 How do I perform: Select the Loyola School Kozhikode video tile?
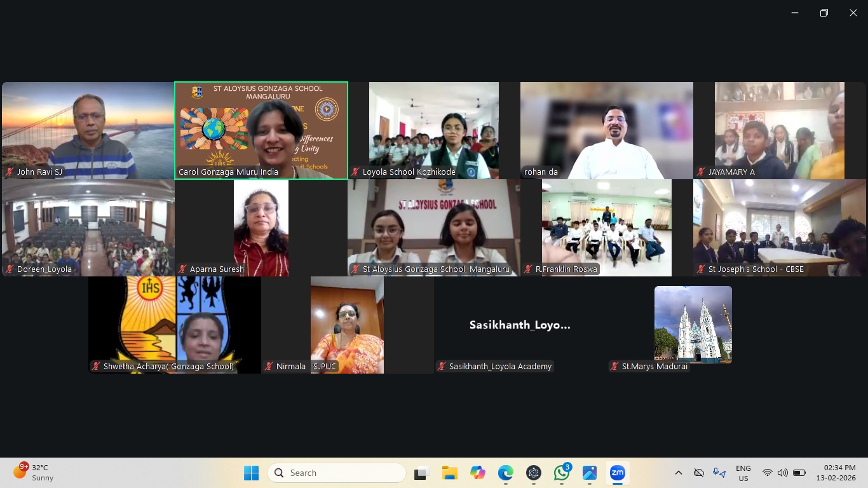(434, 130)
